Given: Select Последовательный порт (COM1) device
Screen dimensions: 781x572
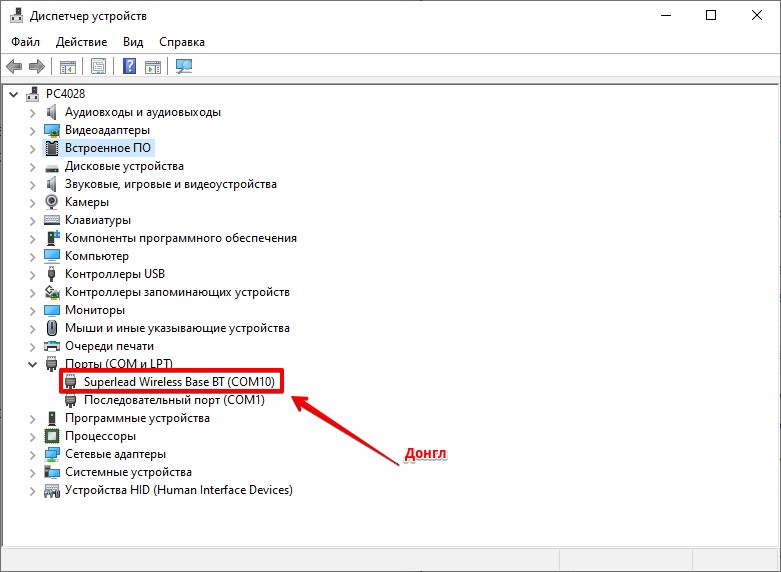Looking at the screenshot, I should tap(174, 400).
